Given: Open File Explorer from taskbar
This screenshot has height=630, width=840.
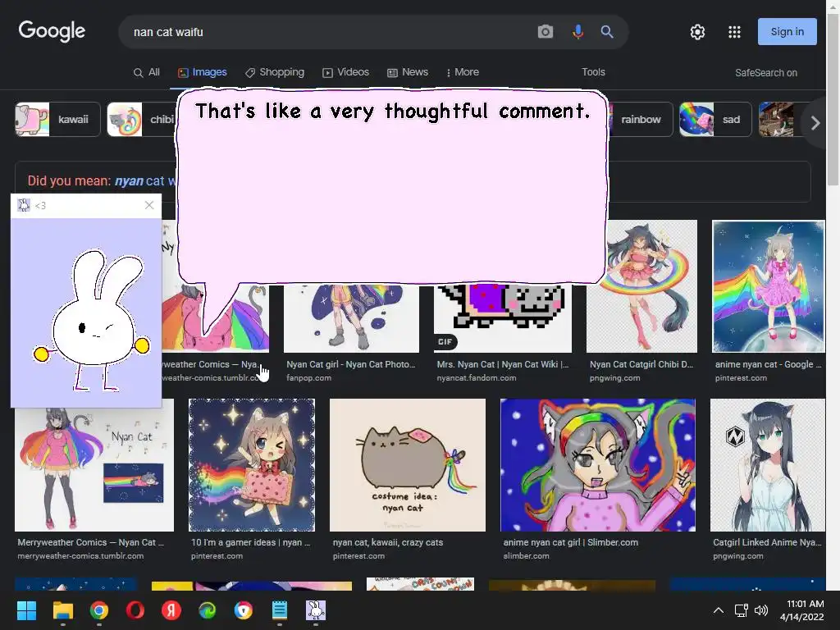Looking at the screenshot, I should click(62, 610).
